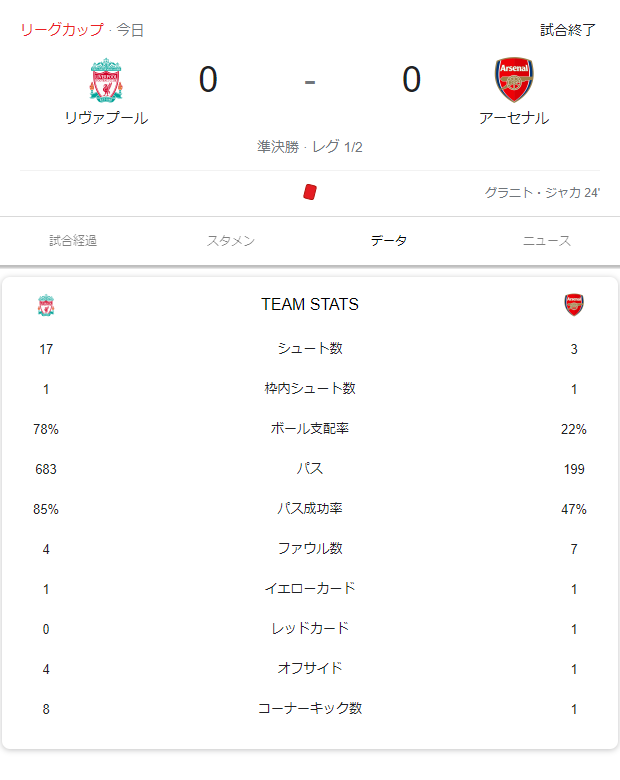Click the コーナーキック数 stat row label

tap(310, 708)
